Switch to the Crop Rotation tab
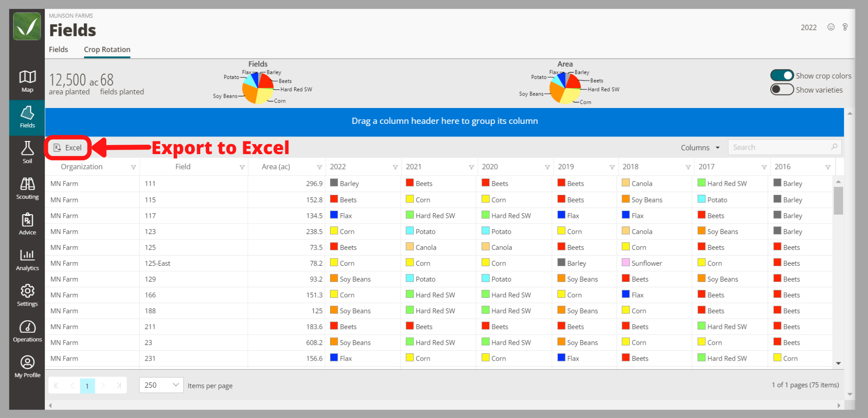Viewport: 868px width, 418px height. tap(107, 49)
